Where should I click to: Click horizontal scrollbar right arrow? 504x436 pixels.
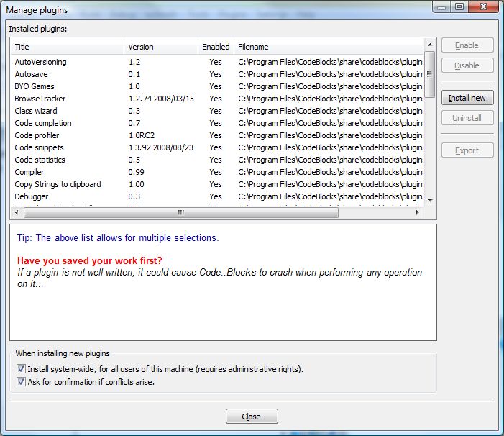pyautogui.click(x=418, y=212)
